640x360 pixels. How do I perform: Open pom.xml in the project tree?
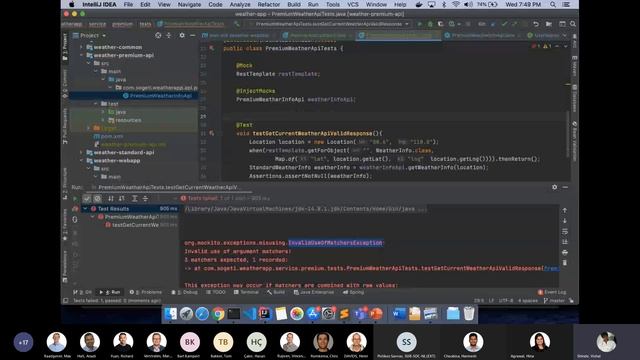click(x=109, y=136)
